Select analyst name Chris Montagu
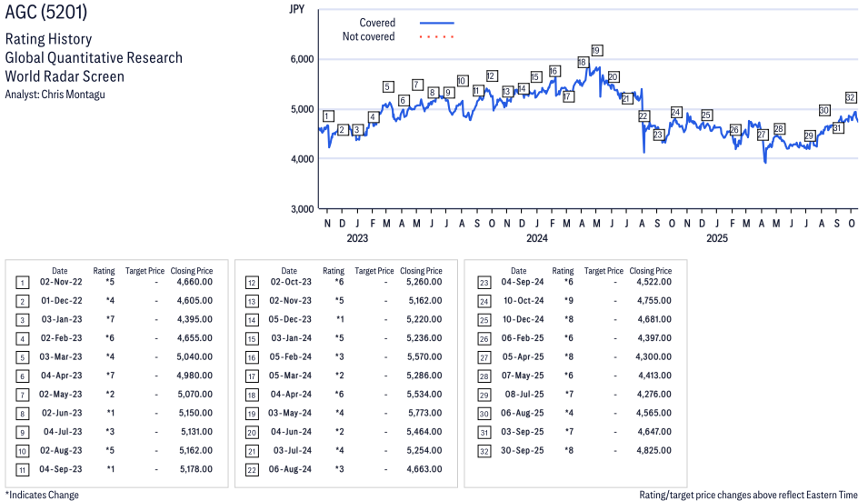This screenshot has width=868, height=501. [x=74, y=95]
